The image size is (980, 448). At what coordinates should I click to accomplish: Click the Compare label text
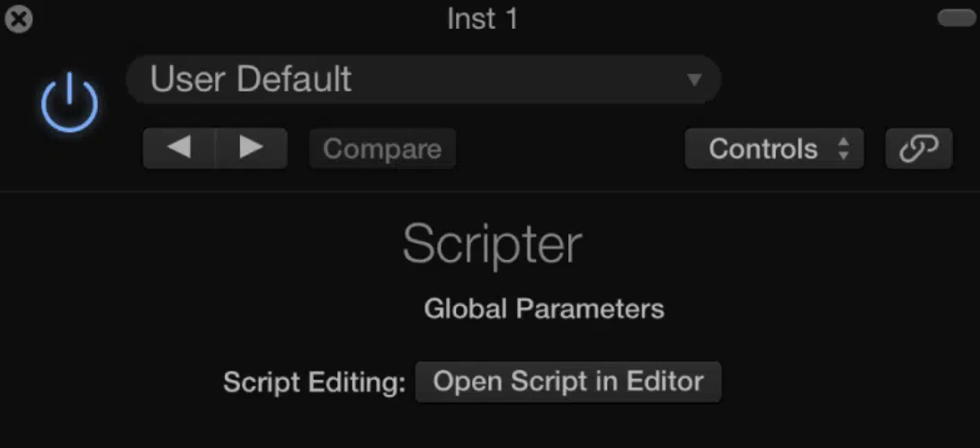pyautogui.click(x=382, y=149)
